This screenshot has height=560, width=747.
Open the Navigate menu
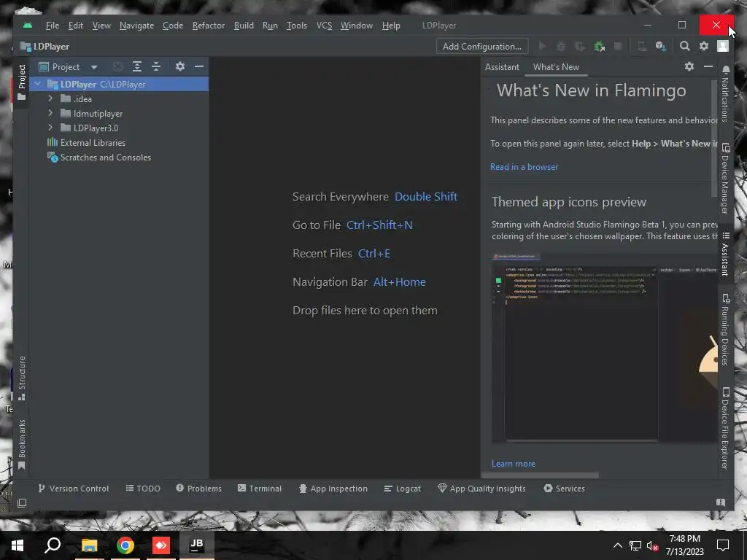pyautogui.click(x=136, y=26)
